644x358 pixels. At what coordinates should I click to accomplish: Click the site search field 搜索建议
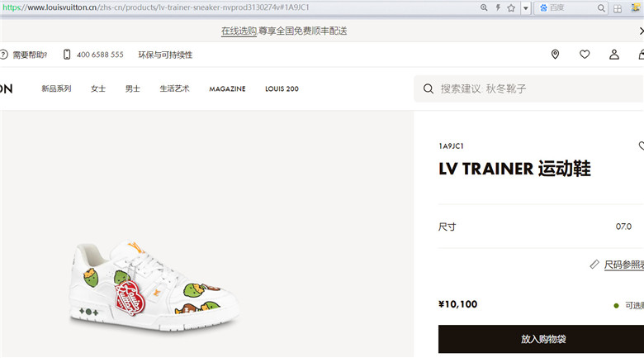529,88
